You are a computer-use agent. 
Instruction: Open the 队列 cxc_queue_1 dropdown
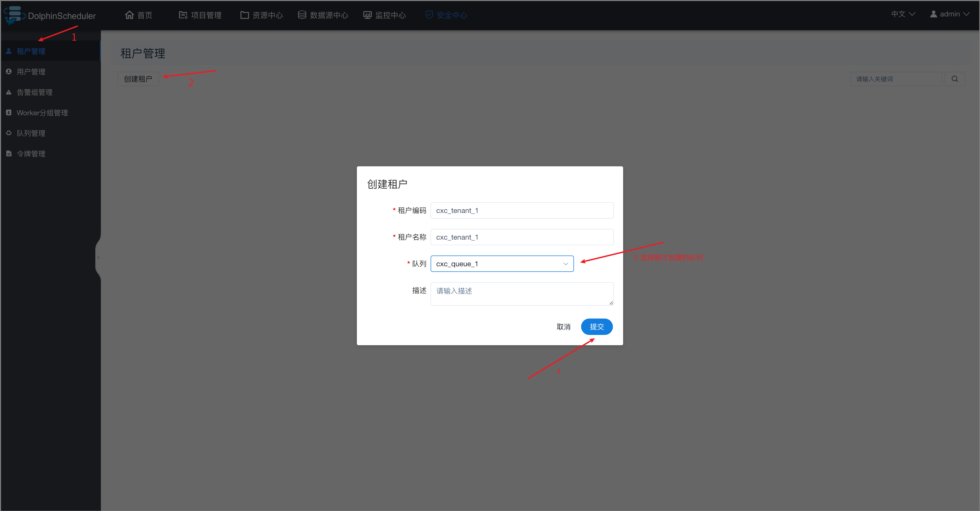(x=502, y=263)
